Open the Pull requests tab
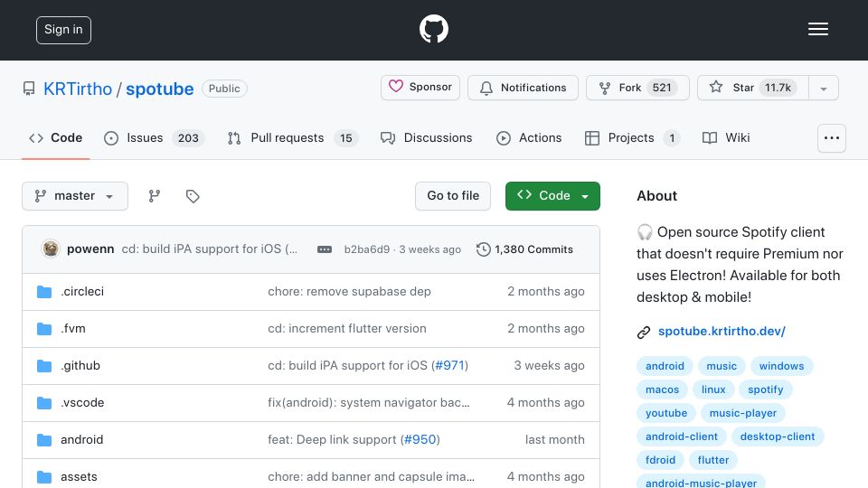 (292, 137)
